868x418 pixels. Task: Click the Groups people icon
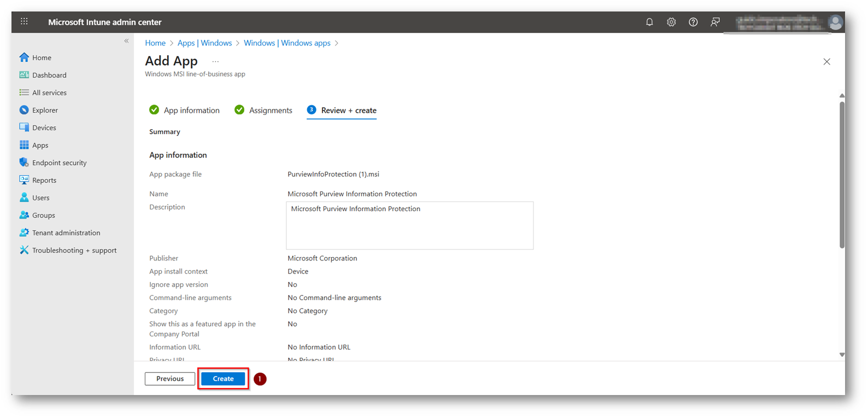(x=24, y=215)
